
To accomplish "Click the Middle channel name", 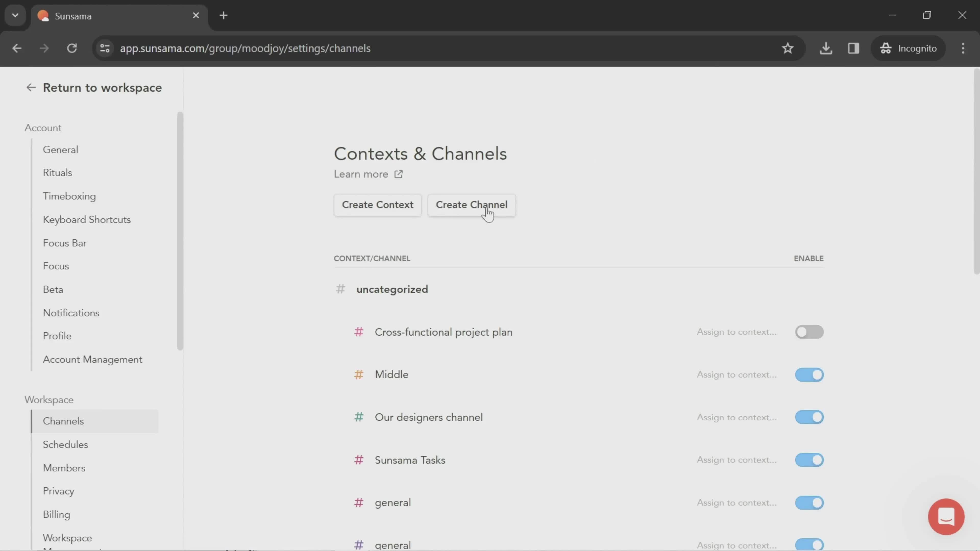I will (x=391, y=374).
